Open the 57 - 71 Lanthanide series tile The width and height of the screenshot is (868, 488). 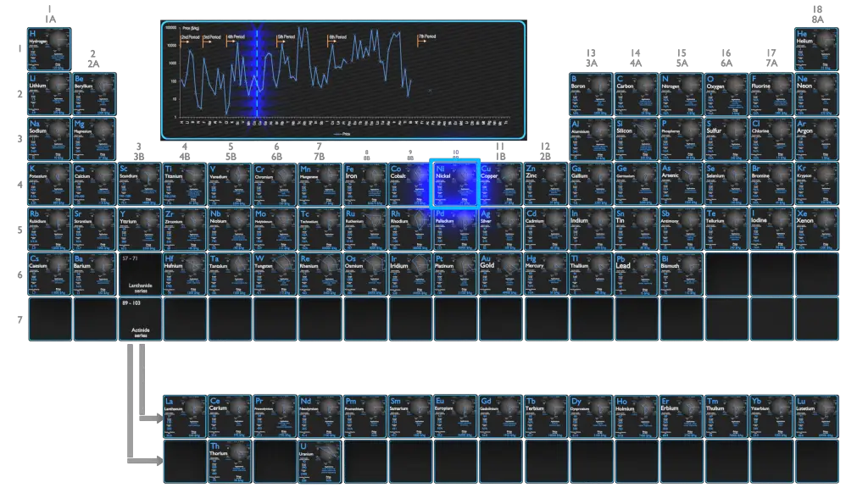(140, 274)
